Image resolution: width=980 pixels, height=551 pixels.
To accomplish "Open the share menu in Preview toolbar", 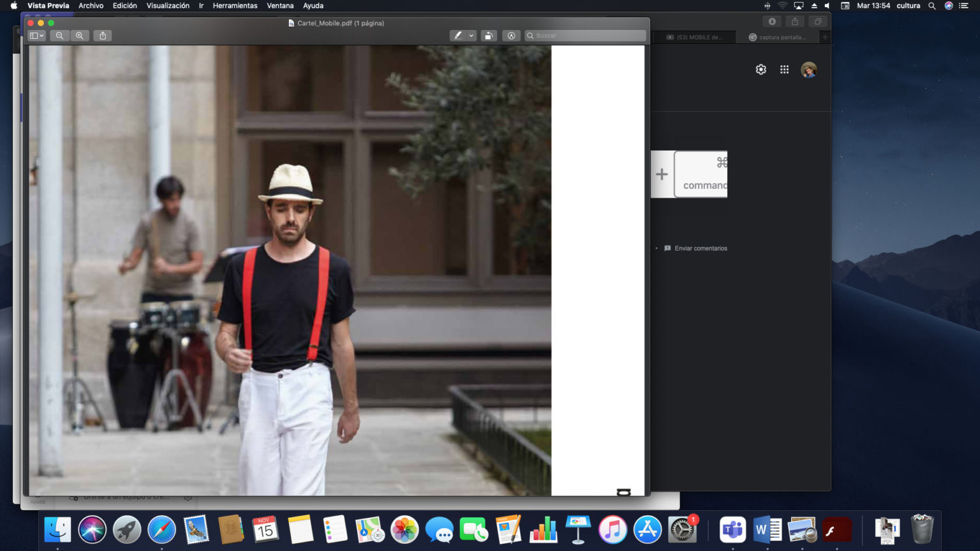I will point(103,36).
